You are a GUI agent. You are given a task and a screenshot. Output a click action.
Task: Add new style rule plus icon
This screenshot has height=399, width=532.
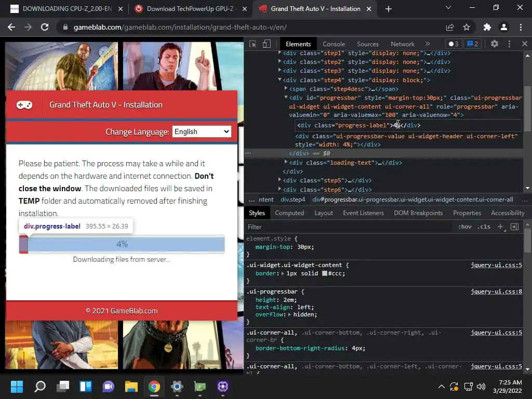point(500,227)
